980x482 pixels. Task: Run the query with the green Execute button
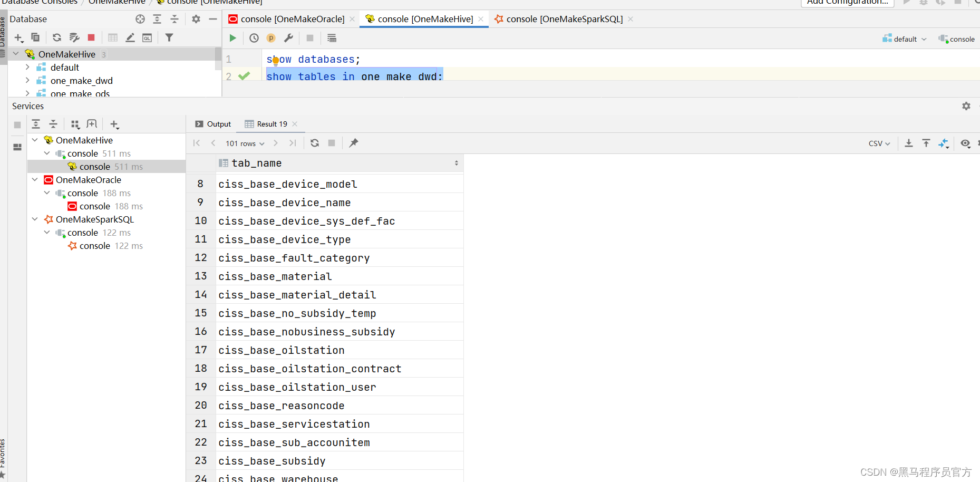[x=232, y=38]
